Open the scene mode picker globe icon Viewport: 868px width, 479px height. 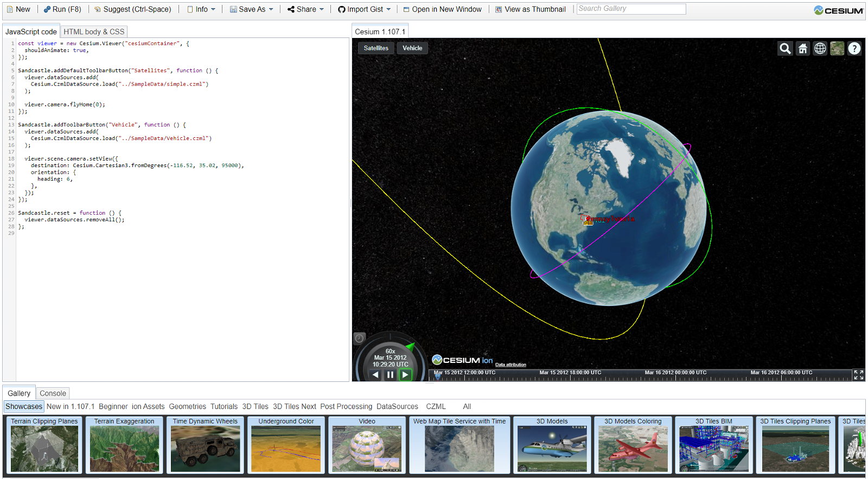(x=820, y=48)
